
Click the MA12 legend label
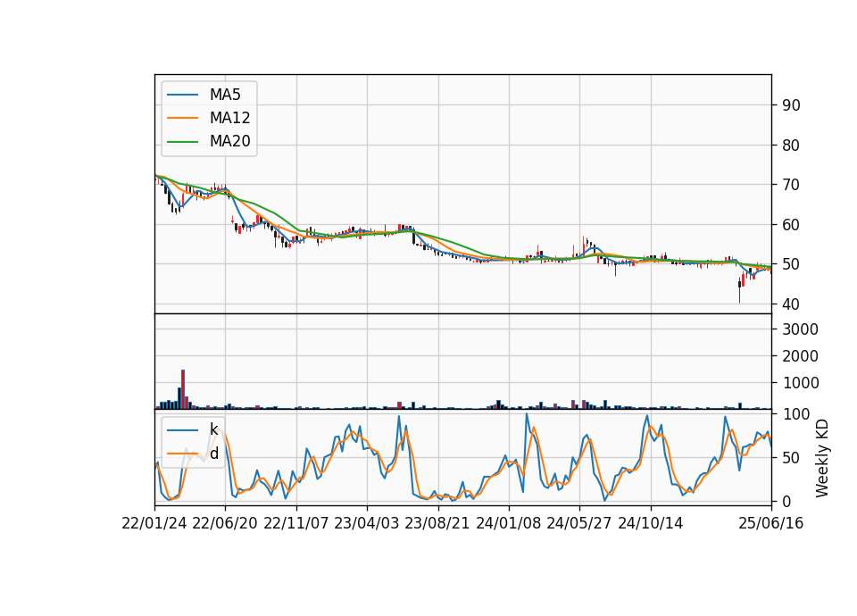(x=229, y=118)
